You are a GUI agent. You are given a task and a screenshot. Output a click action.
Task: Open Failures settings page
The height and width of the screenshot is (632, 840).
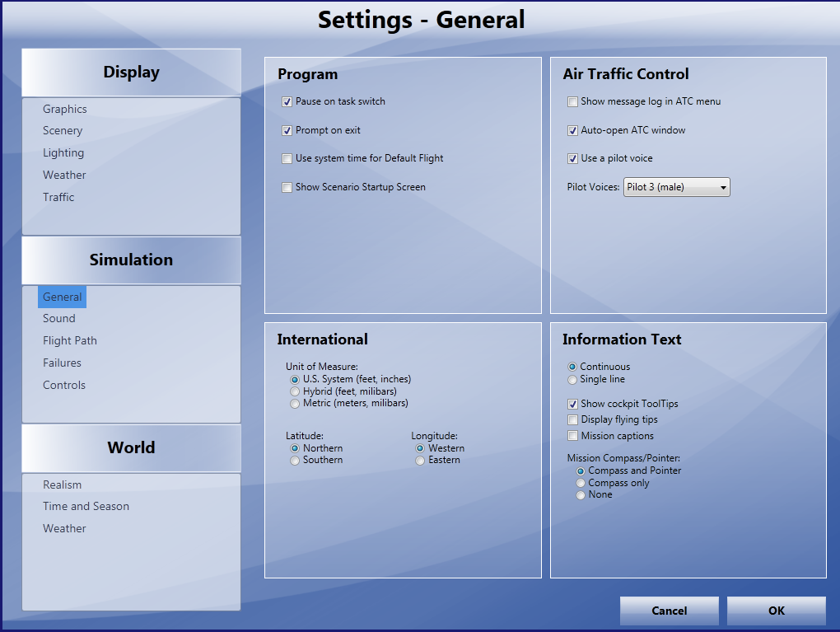(x=62, y=363)
